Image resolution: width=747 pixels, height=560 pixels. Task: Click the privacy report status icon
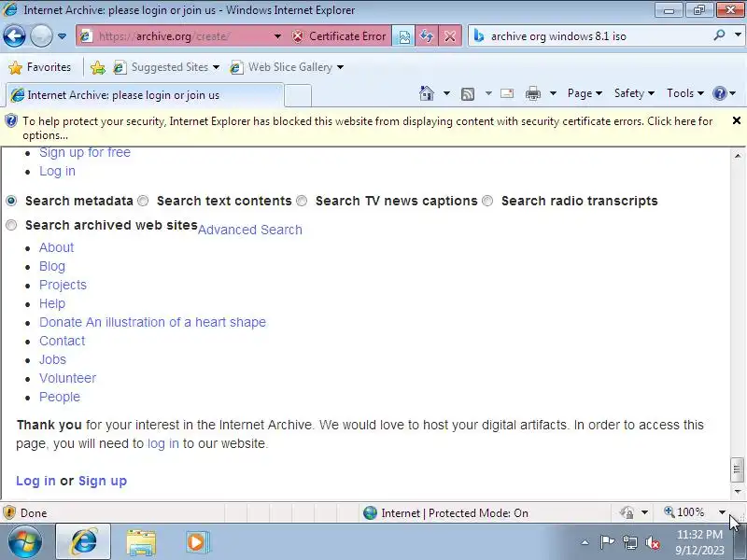[x=627, y=512]
